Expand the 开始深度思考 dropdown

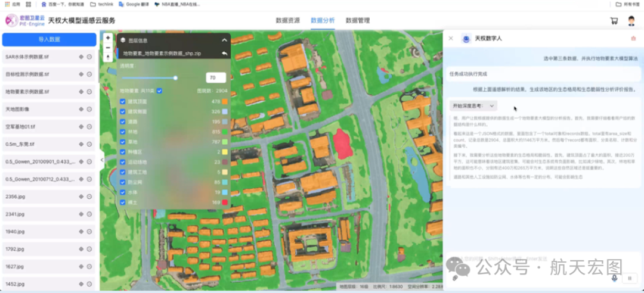(x=492, y=105)
